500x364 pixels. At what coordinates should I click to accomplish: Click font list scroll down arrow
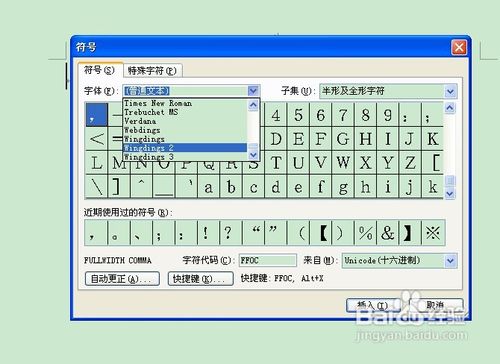pyautogui.click(x=253, y=155)
